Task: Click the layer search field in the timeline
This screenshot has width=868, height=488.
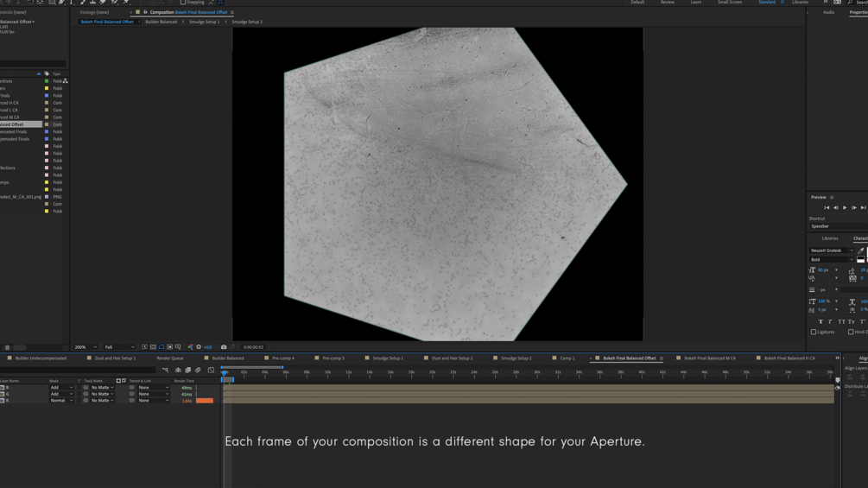Action: 78,371
